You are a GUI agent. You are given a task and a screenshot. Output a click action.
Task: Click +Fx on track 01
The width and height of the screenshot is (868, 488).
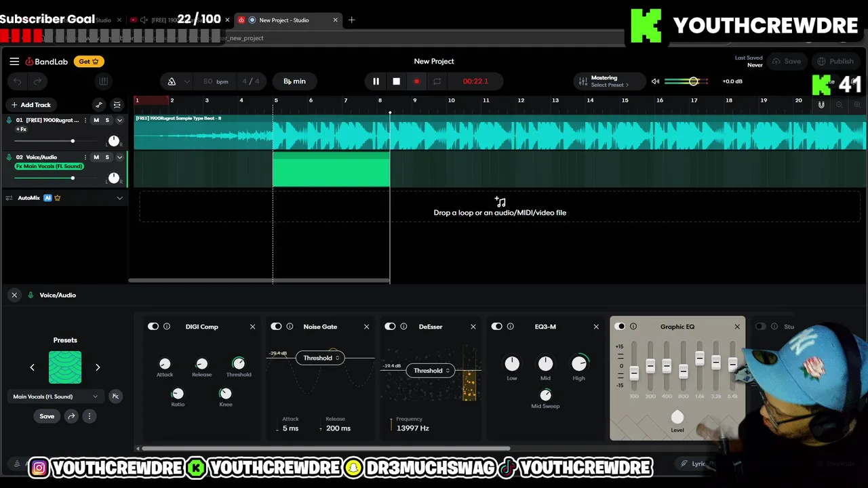(22, 129)
